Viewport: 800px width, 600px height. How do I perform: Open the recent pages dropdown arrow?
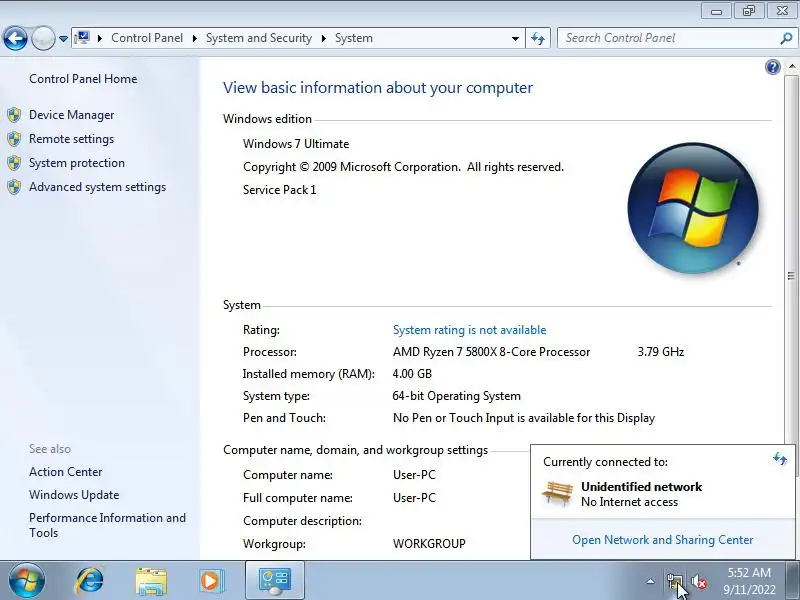(x=63, y=39)
